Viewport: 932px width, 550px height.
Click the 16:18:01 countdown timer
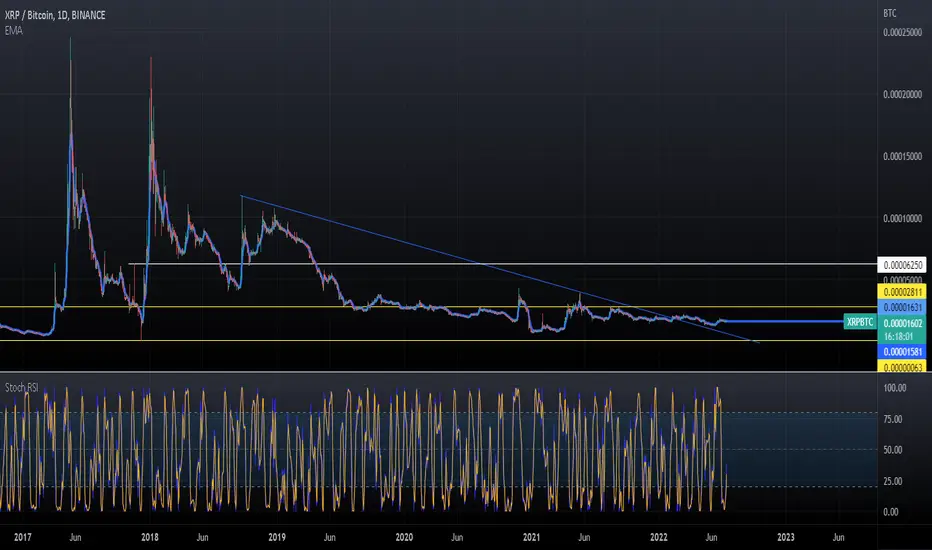coord(898,337)
